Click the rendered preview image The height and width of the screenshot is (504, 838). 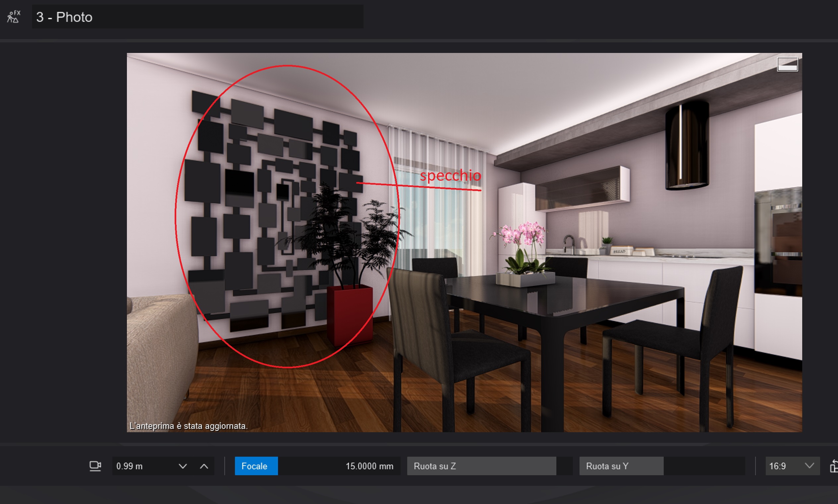(x=464, y=243)
